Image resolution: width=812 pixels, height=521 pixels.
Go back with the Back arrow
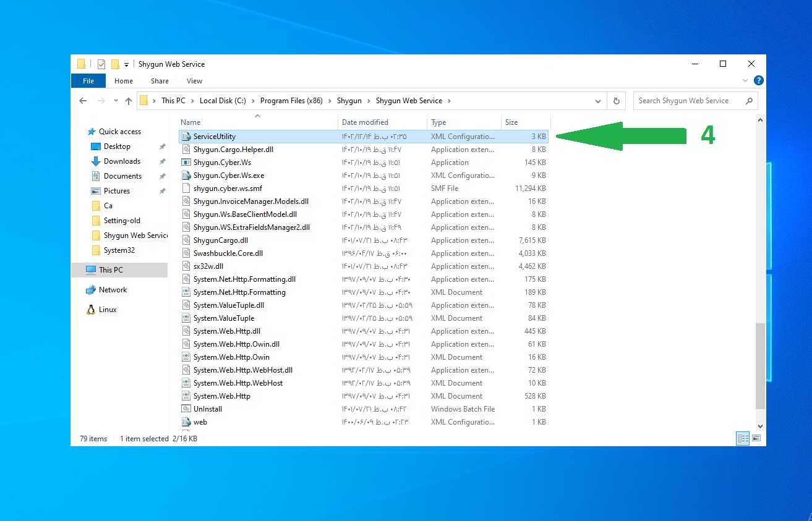click(x=83, y=101)
